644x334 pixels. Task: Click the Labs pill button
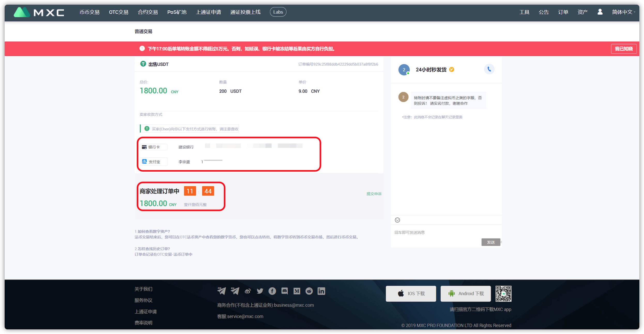coord(278,12)
